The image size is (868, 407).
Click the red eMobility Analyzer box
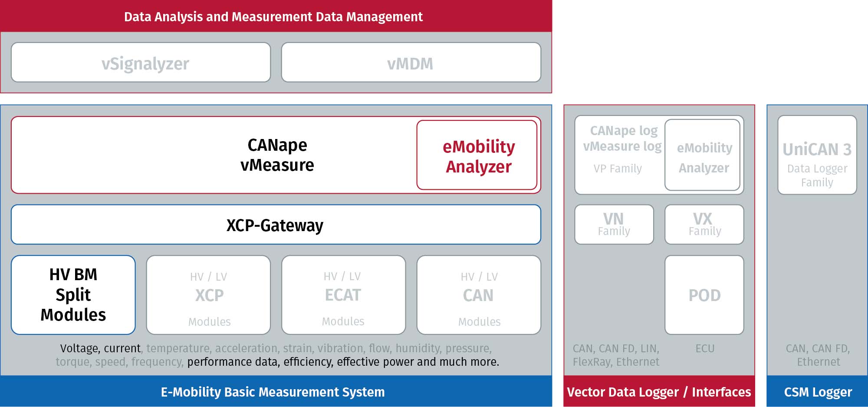tap(477, 155)
